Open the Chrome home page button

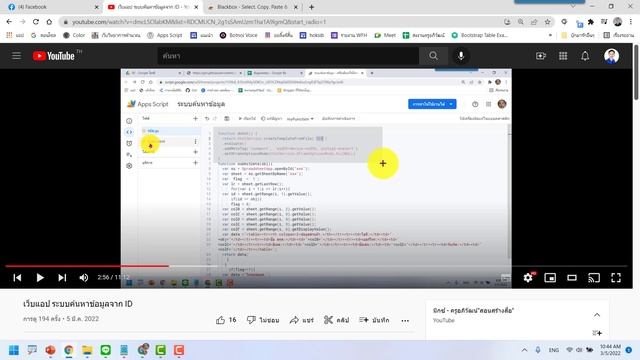click(x=49, y=22)
